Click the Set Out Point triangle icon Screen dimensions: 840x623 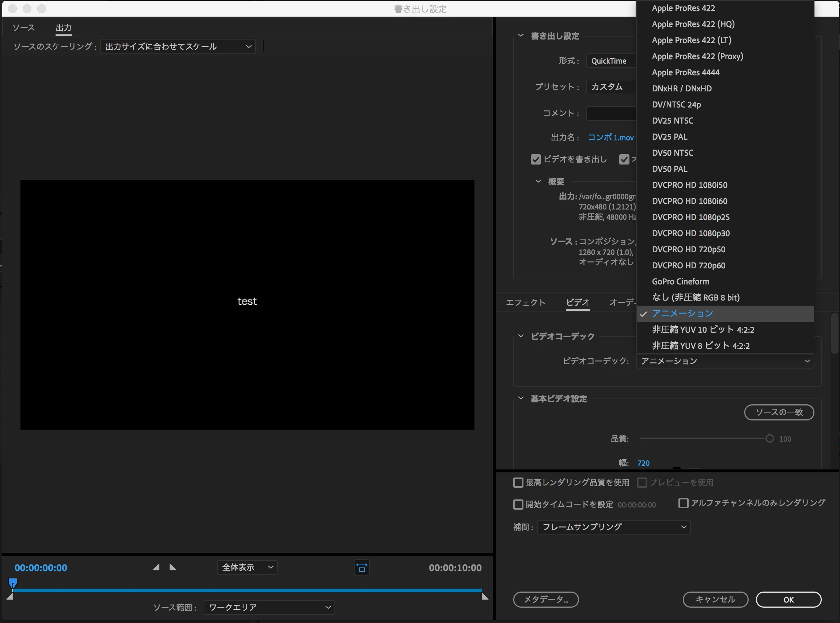pyautogui.click(x=173, y=567)
